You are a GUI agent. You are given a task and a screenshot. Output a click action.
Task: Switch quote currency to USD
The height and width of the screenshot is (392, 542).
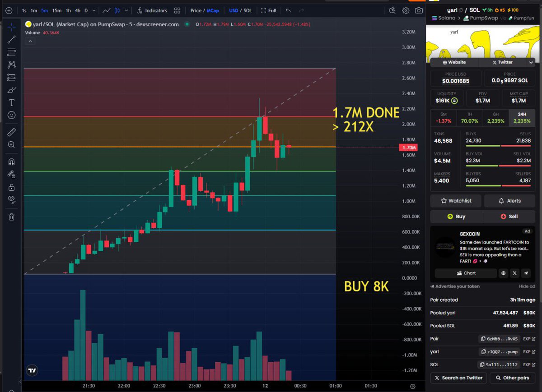tap(234, 10)
